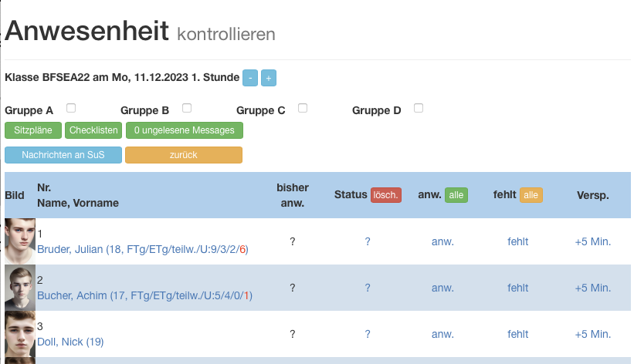
Task: Mark Doll, Nick as fehlt
Action: (518, 334)
